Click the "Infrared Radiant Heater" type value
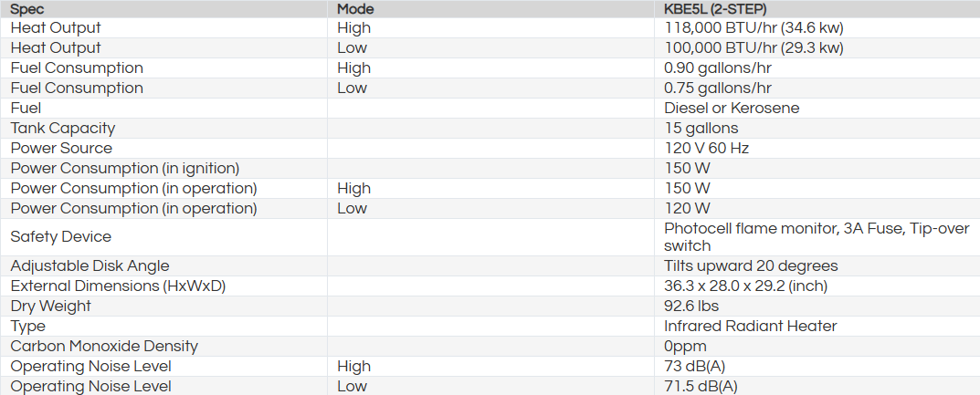The height and width of the screenshot is (395, 980). pyautogui.click(x=751, y=327)
